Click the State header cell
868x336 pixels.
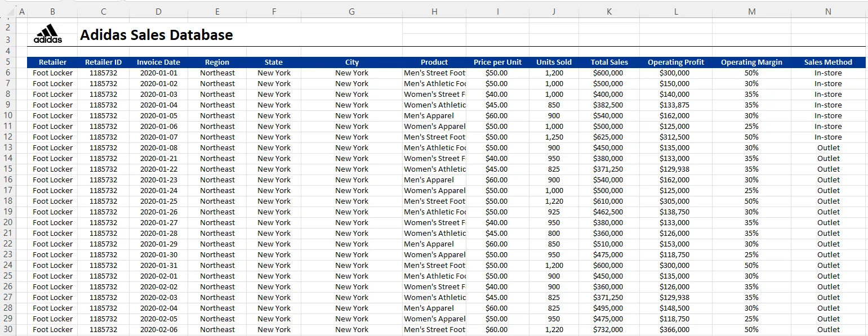[274, 62]
